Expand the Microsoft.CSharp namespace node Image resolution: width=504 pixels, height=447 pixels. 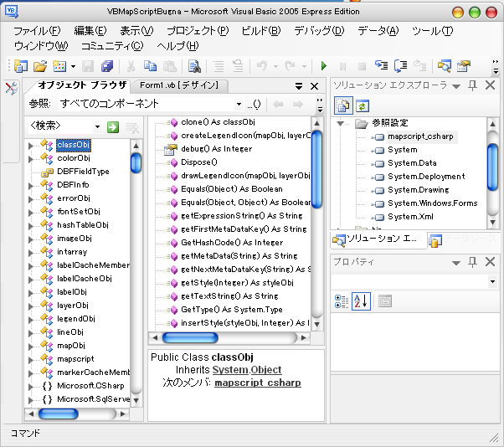30,387
